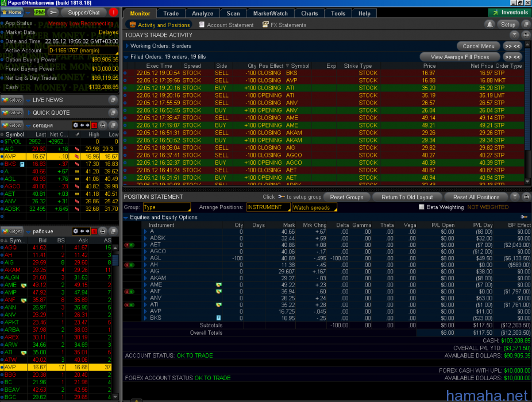The image size is (532, 402).
Task: Open the Group Type dropdown
Action: (167, 207)
